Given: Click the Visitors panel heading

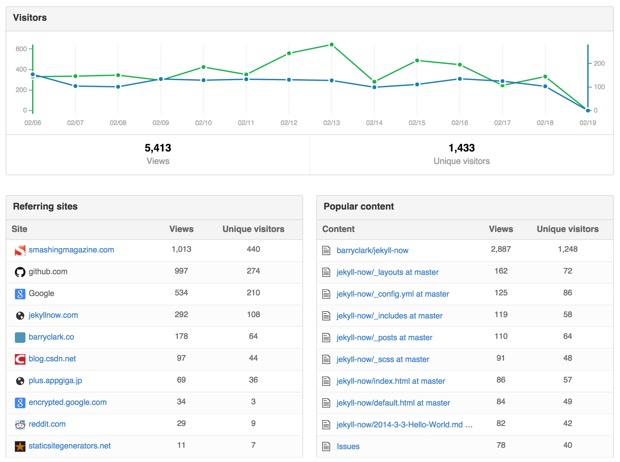Looking at the screenshot, I should (x=30, y=18).
